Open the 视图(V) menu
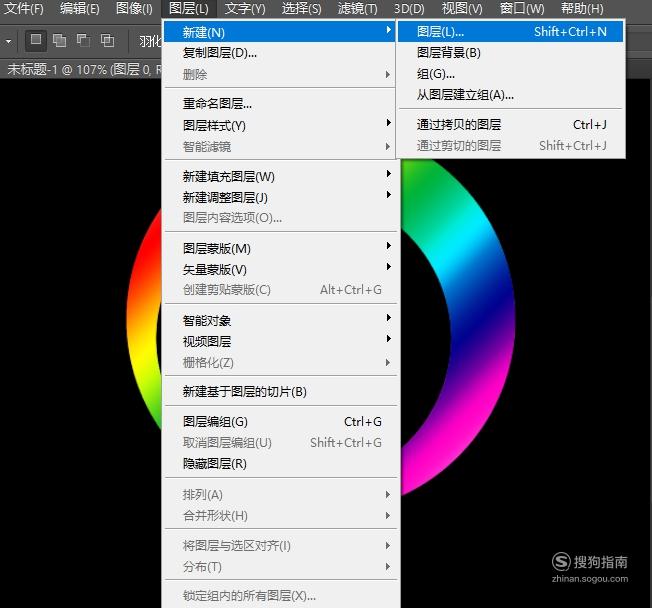Screen dimensions: 652x608 (x=462, y=8)
